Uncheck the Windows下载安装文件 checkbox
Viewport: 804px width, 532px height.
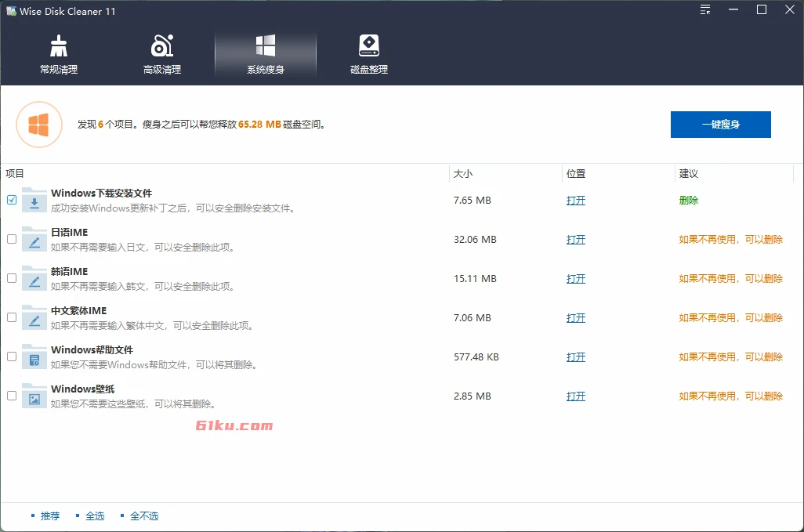(x=12, y=200)
